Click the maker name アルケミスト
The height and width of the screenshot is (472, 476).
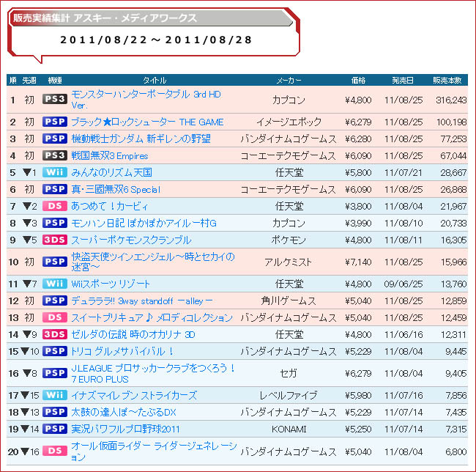[x=288, y=262]
